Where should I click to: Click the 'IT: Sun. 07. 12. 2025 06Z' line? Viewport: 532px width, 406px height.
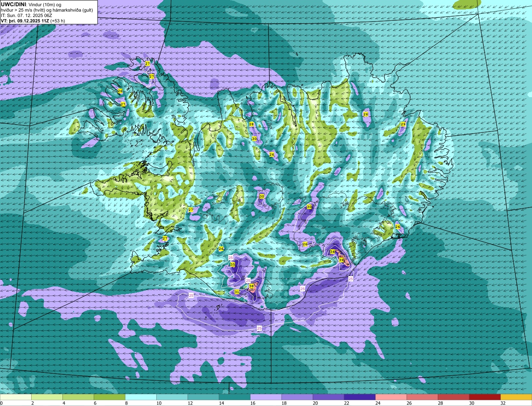[x=26, y=15]
